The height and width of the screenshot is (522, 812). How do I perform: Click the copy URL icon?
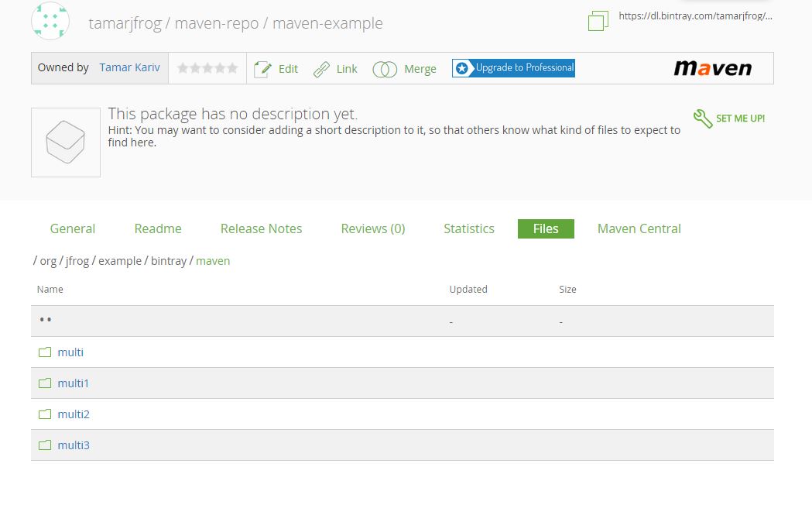(598, 21)
